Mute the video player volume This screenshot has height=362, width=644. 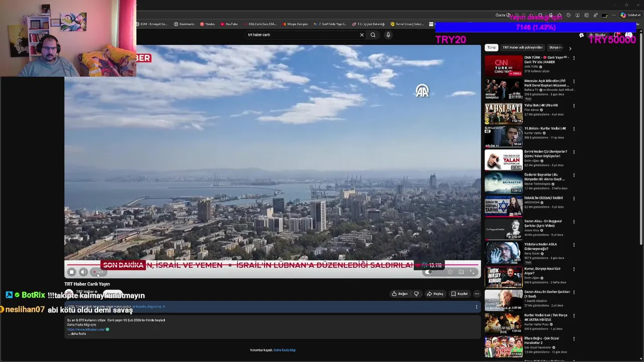[x=84, y=272]
